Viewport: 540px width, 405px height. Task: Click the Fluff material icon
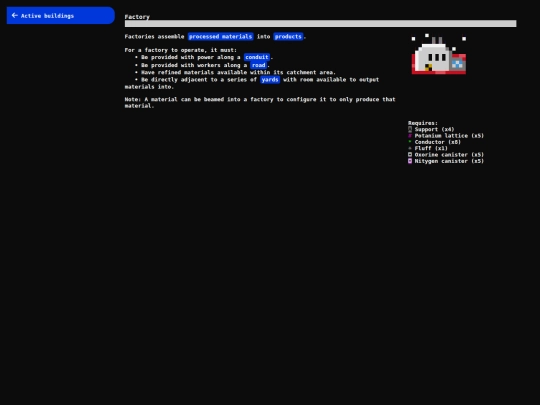410,148
